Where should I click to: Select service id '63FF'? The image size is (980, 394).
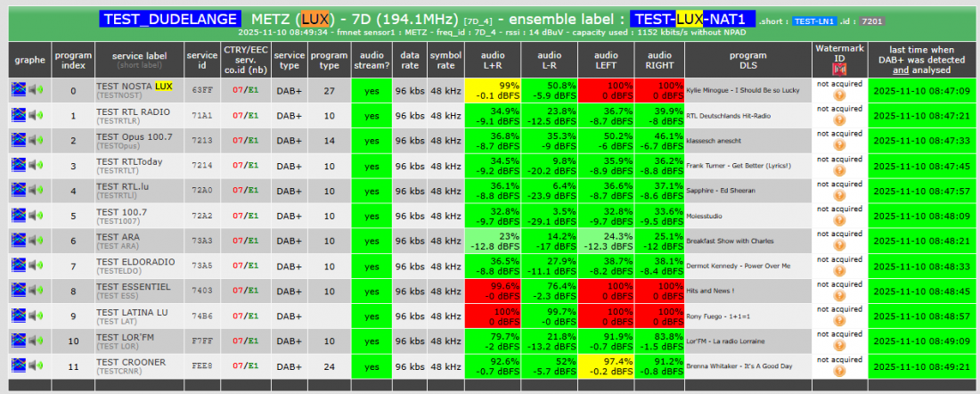click(x=202, y=91)
